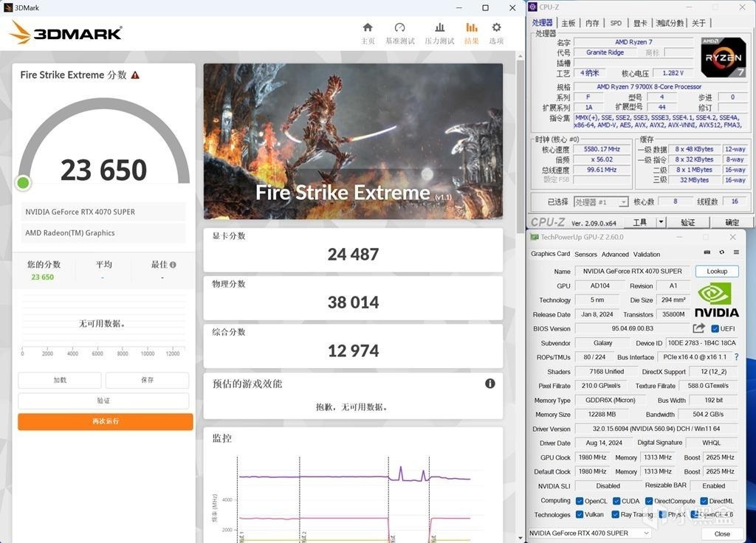Click the AMD Radeon(TM) Graphics entry

[x=103, y=233]
